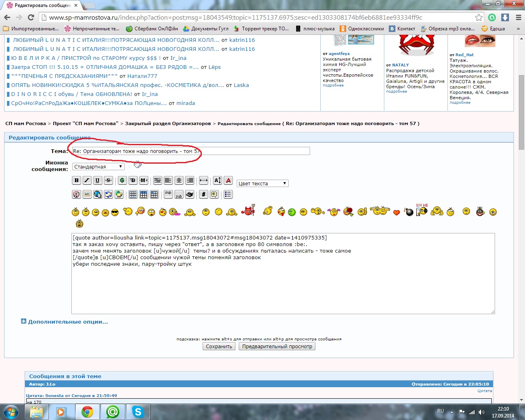Open the author link 'Laska'
The height and width of the screenshot is (420, 525).
(x=241, y=85)
